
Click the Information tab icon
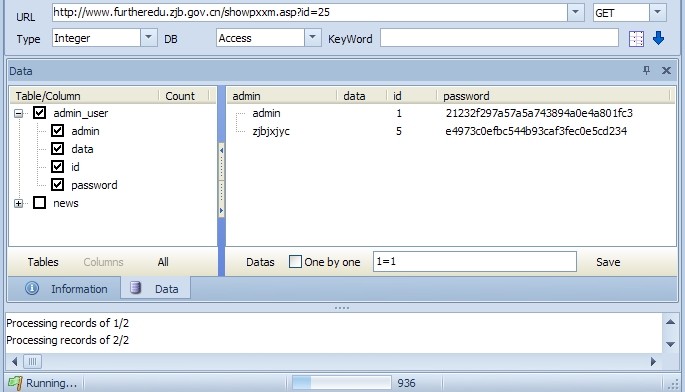pyautogui.click(x=32, y=288)
